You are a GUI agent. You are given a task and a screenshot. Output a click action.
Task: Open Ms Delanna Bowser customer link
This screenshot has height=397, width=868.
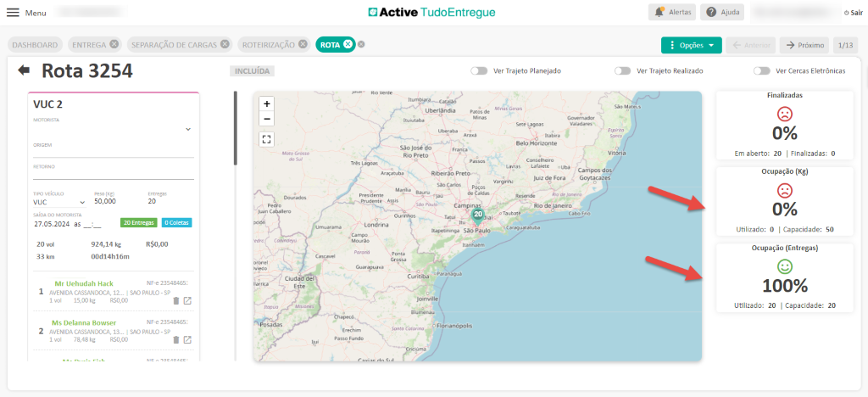point(84,322)
